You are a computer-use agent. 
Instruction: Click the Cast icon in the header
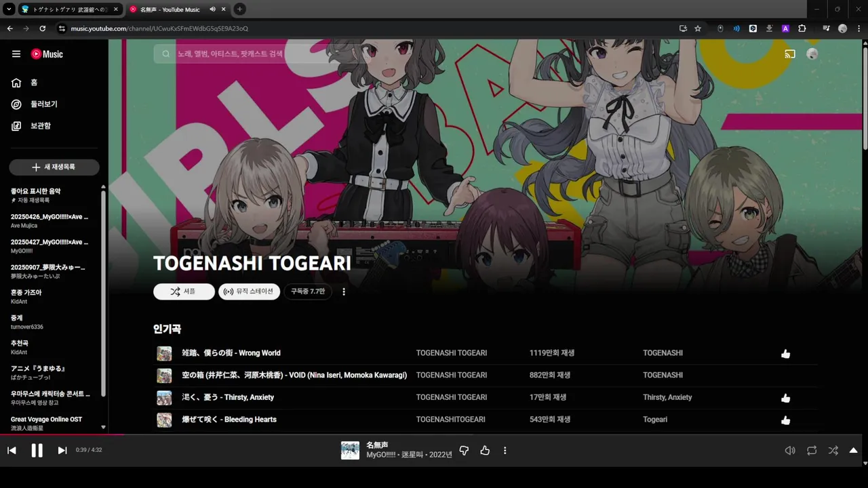click(790, 54)
